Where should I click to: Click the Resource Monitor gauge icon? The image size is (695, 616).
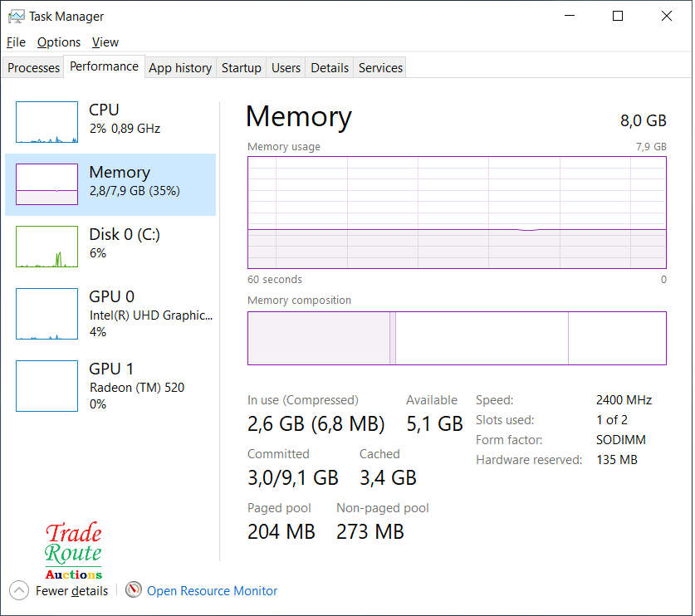(134, 590)
